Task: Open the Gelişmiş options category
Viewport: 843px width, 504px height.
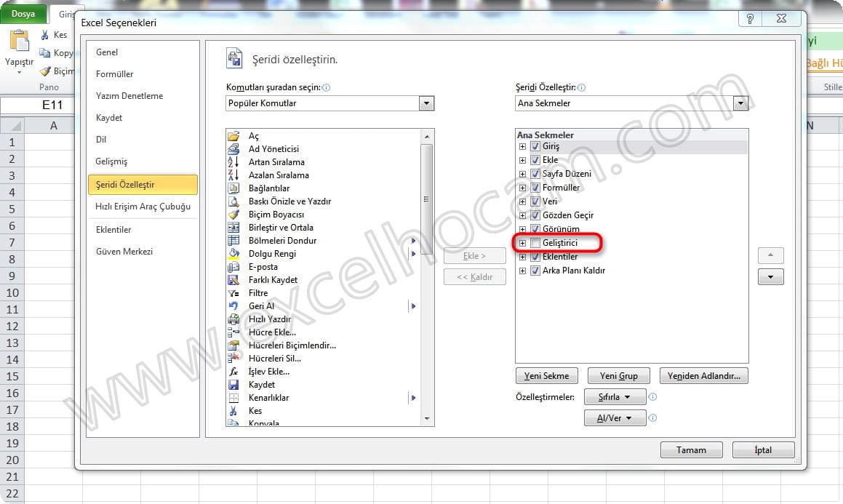Action: tap(143, 161)
